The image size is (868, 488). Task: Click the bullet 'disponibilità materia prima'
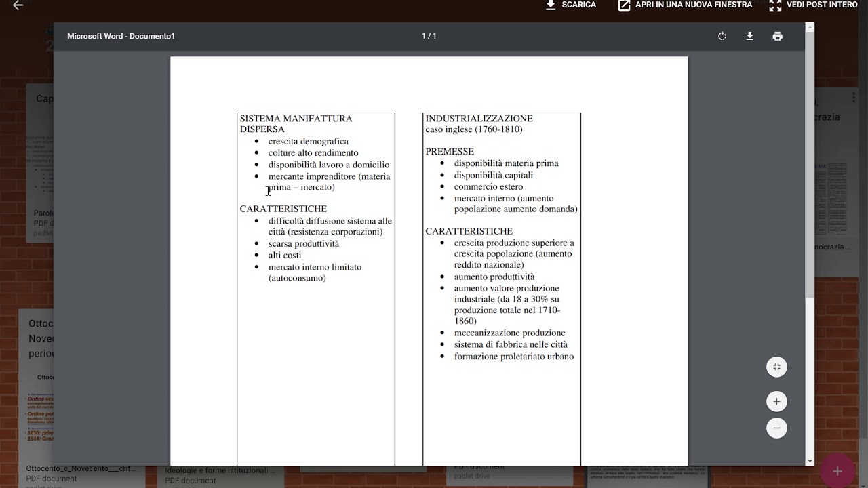pyautogui.click(x=507, y=163)
